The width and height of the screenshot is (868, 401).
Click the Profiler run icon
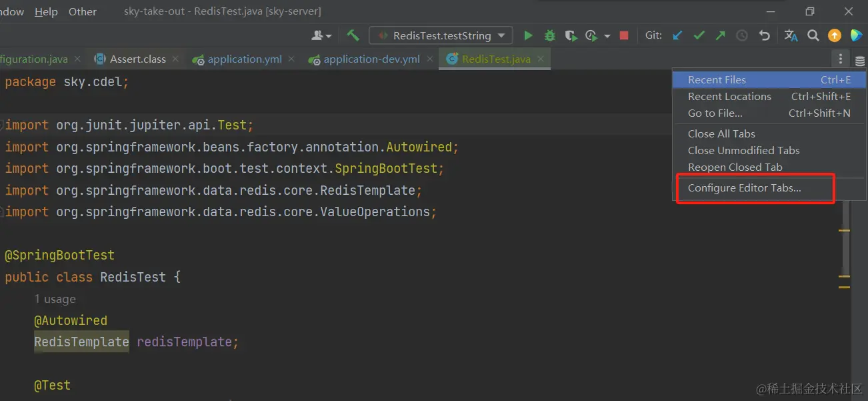click(591, 35)
